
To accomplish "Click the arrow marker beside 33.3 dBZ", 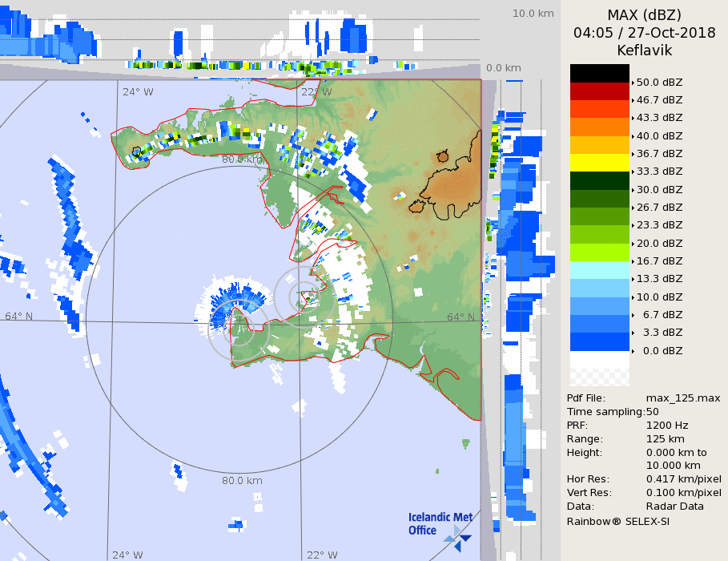I will click(633, 172).
